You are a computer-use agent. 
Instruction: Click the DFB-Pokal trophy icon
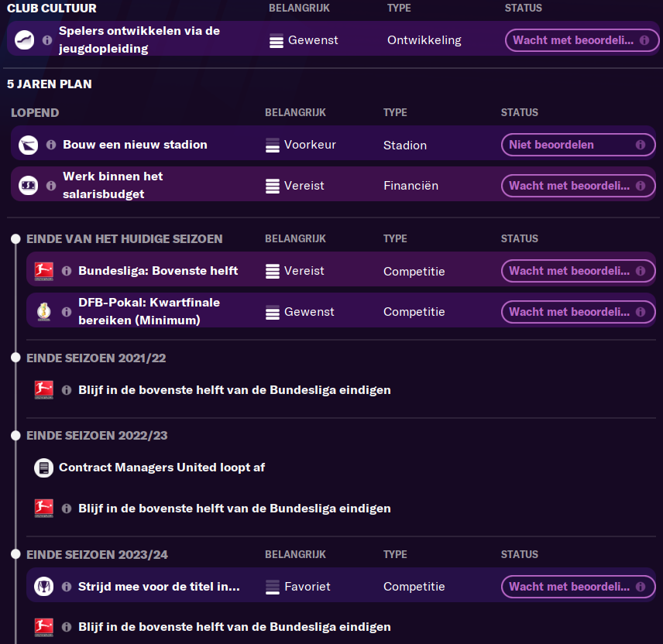pyautogui.click(x=43, y=312)
